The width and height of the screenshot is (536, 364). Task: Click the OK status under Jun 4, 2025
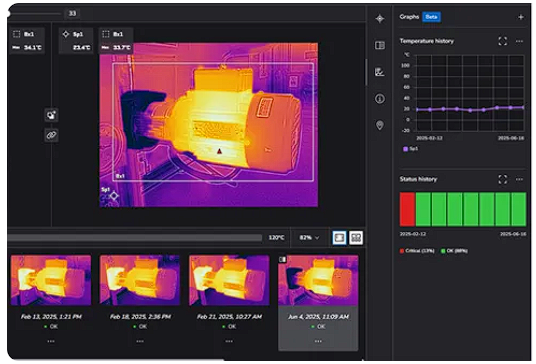click(x=318, y=326)
